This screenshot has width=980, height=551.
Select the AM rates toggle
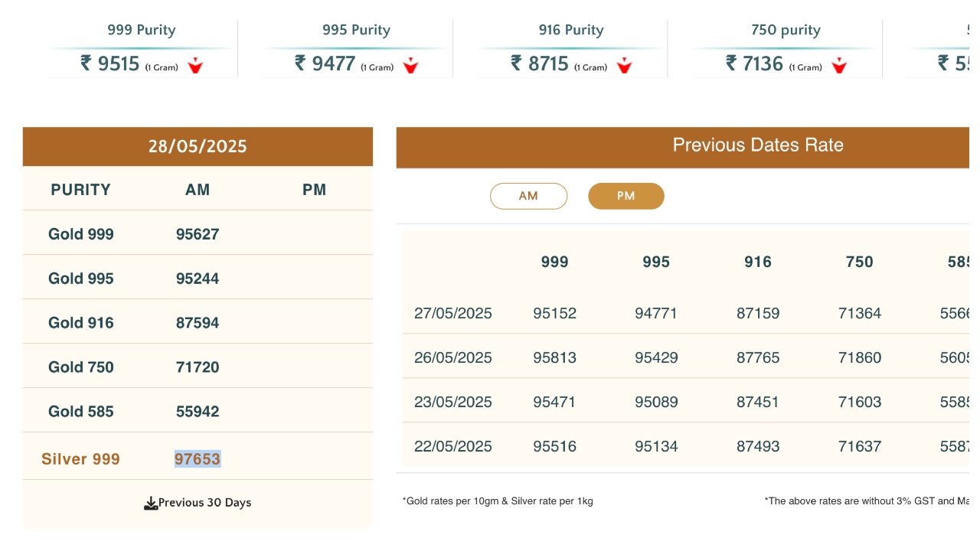[x=528, y=196]
